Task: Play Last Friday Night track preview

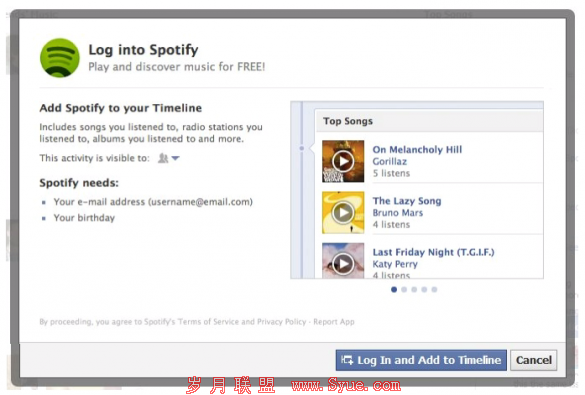Action: tap(343, 264)
